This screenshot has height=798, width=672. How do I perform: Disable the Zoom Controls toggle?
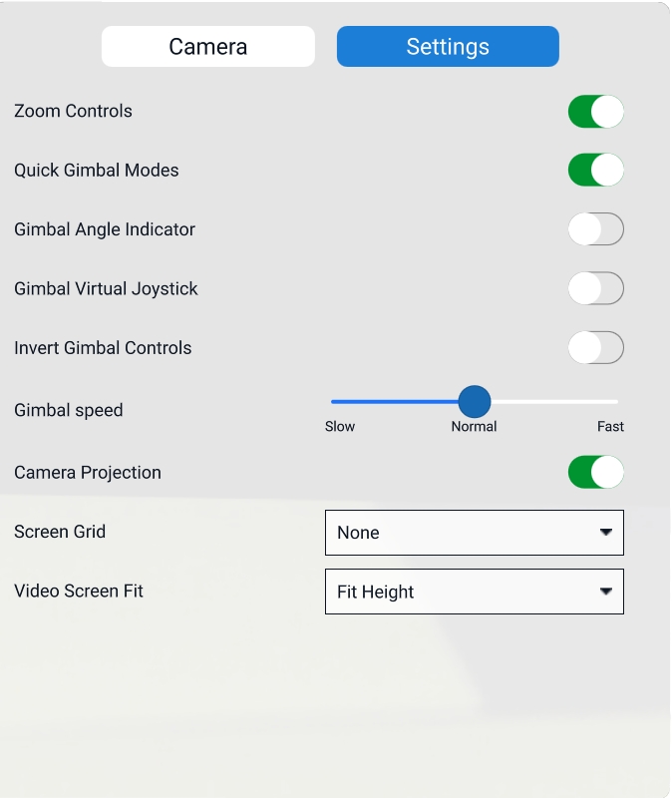(595, 112)
